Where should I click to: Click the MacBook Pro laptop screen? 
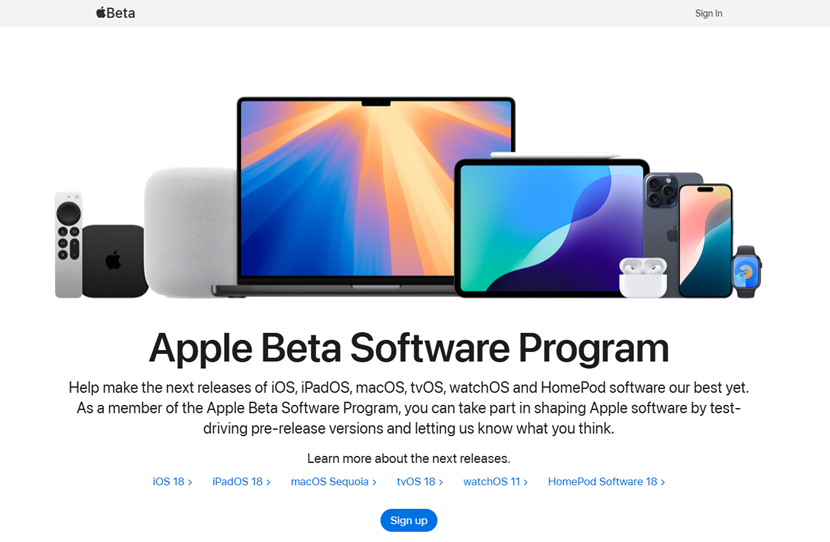click(x=376, y=187)
